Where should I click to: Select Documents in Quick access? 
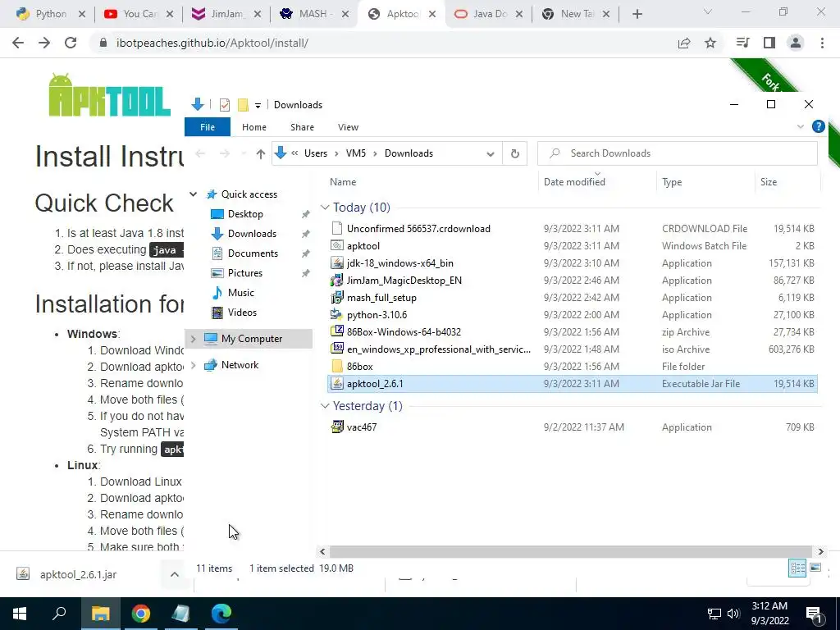[253, 253]
